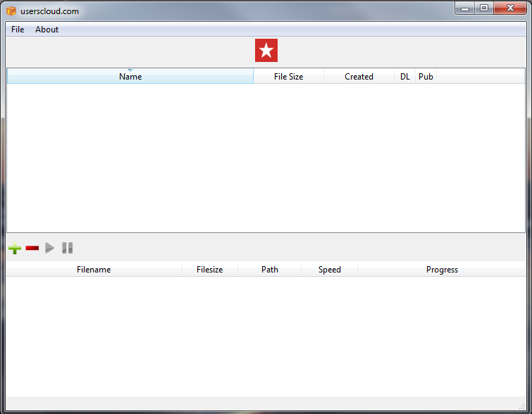Screen dimensions: 532x414
Task: Maximize the userscloud.com window
Action: coord(484,8)
